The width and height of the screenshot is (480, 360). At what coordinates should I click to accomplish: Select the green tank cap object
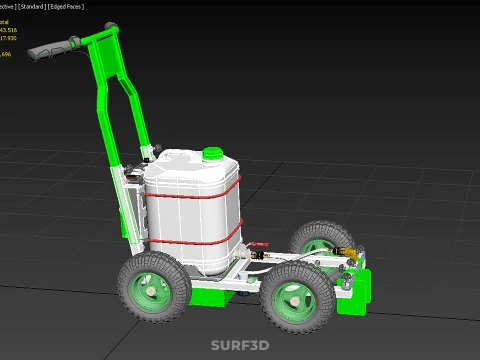(x=212, y=154)
